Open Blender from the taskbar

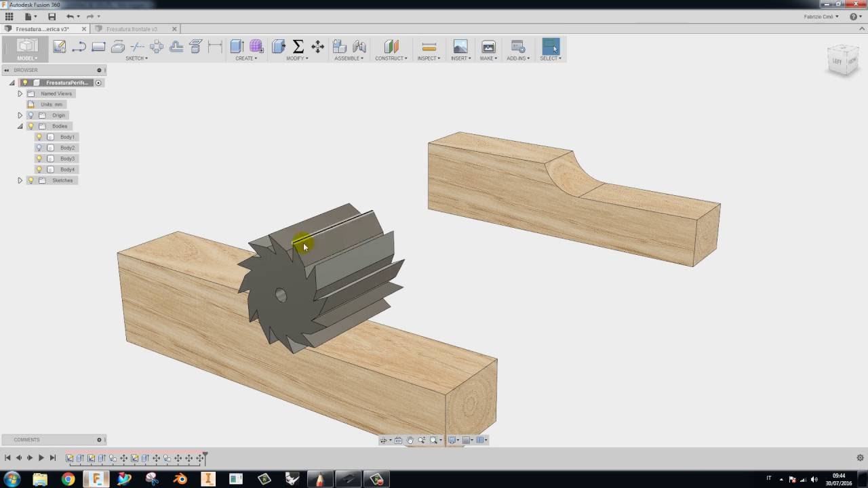pyautogui.click(x=180, y=479)
